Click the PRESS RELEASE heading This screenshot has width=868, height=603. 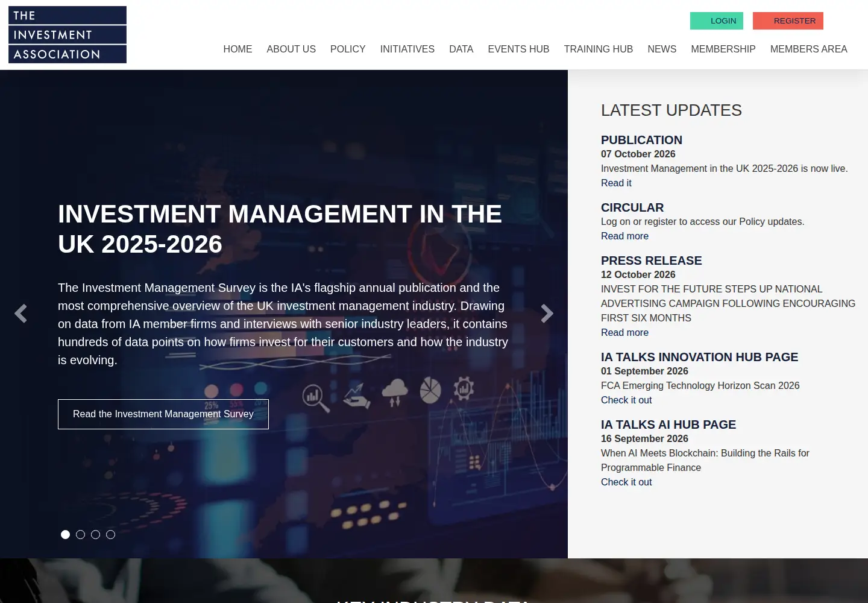coord(652,260)
